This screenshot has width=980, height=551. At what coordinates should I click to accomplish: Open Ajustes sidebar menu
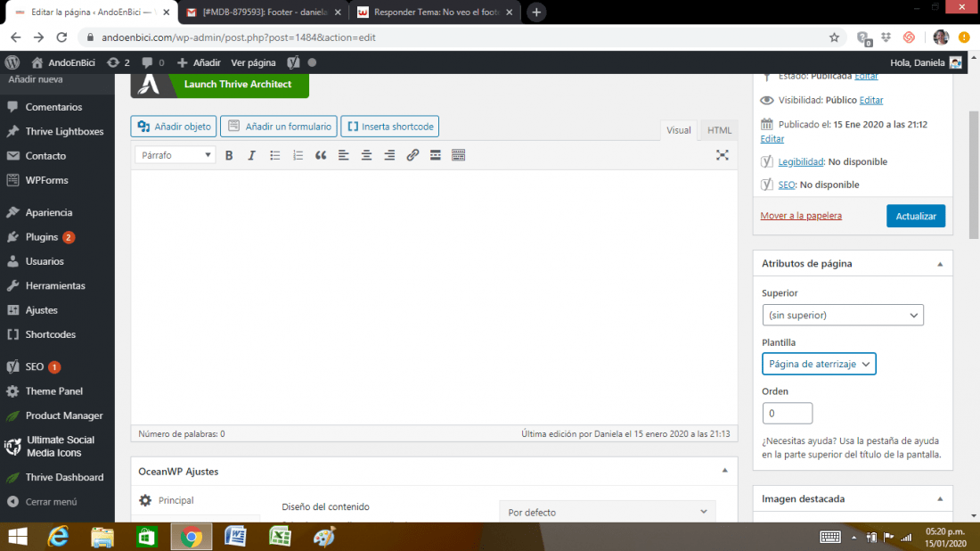41,310
